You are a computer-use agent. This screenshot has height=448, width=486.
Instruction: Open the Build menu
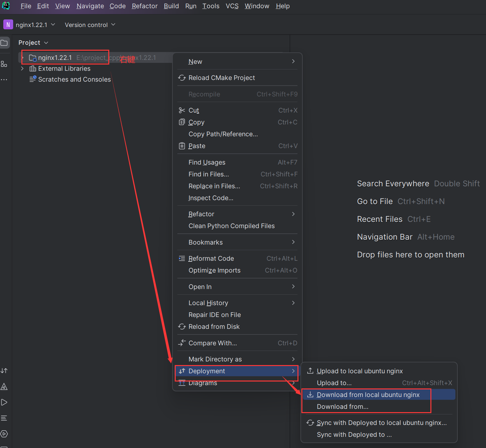171,6
